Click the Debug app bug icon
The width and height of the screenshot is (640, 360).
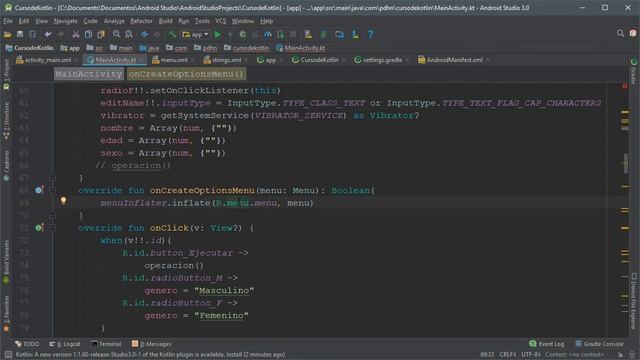[243, 35]
